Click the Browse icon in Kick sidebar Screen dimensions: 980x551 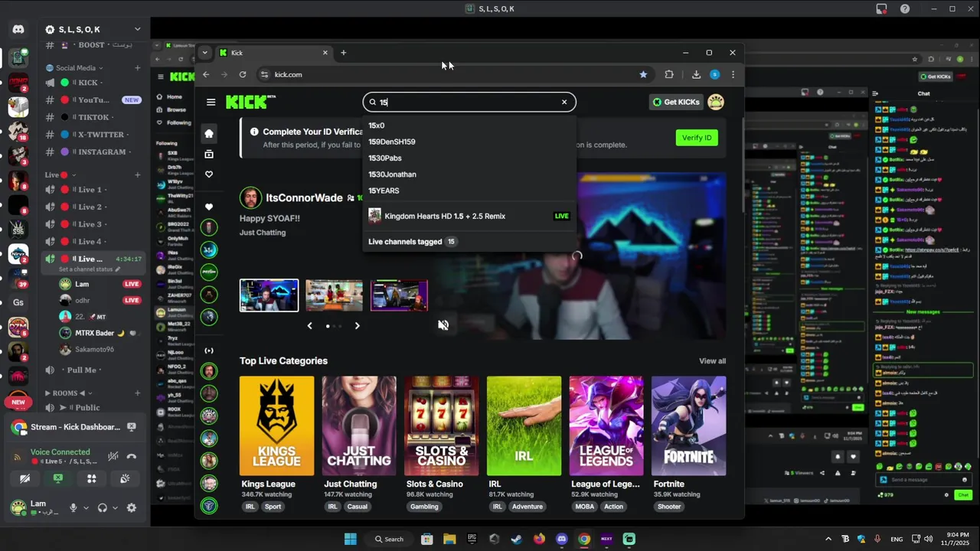click(209, 154)
